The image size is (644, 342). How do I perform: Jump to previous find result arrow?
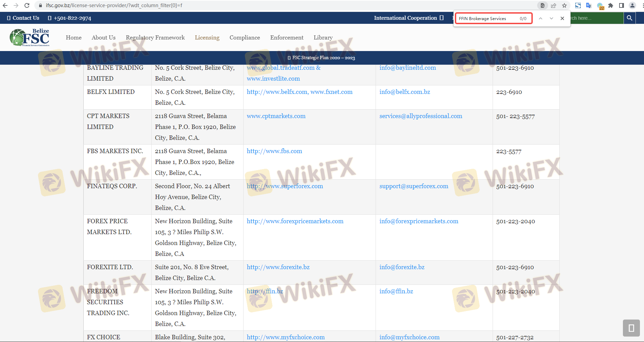point(541,18)
